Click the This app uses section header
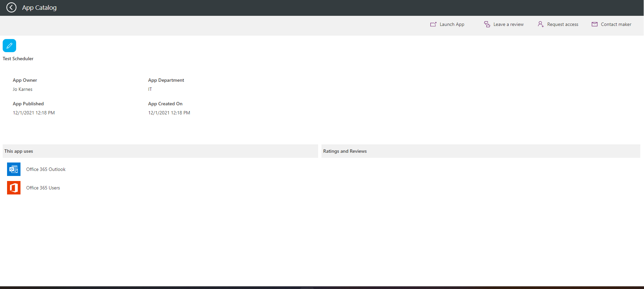Image resolution: width=644 pixels, height=289 pixels. pos(19,151)
